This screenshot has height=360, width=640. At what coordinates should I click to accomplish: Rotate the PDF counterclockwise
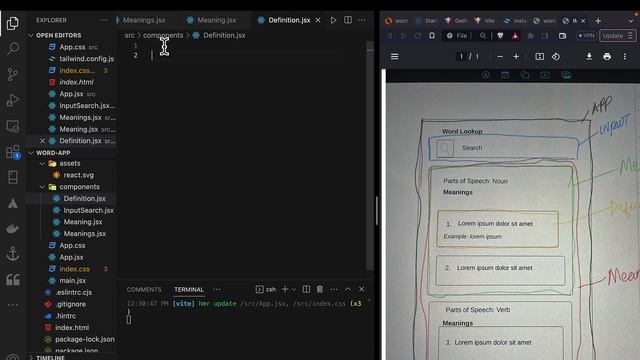coord(556,57)
